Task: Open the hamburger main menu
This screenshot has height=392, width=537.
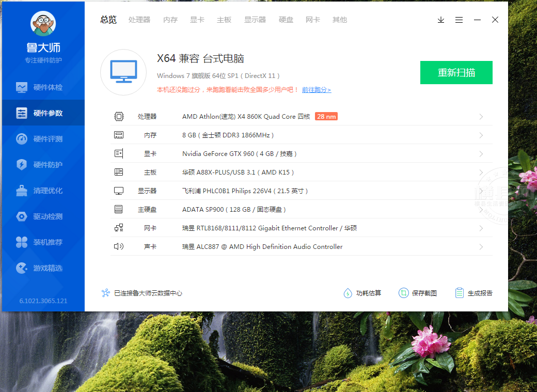Action: click(459, 20)
